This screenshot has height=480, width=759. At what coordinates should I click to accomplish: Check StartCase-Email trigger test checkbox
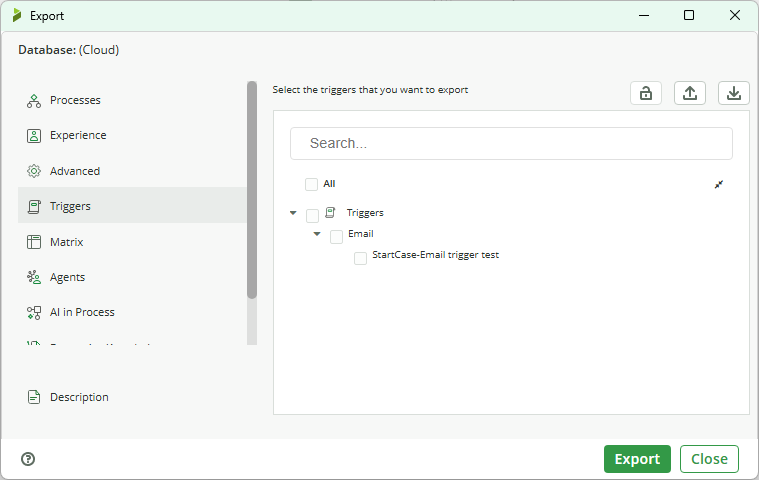pos(360,258)
